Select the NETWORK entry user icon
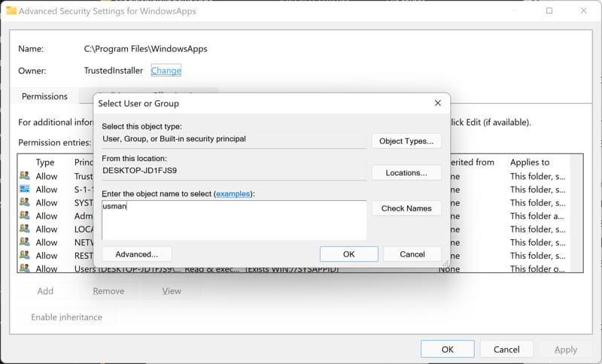 [25, 241]
